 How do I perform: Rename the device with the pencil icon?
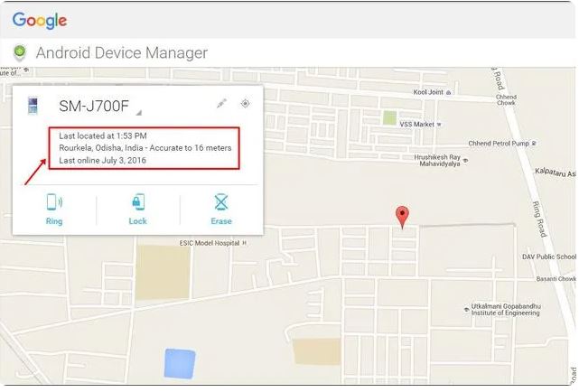[x=221, y=104]
